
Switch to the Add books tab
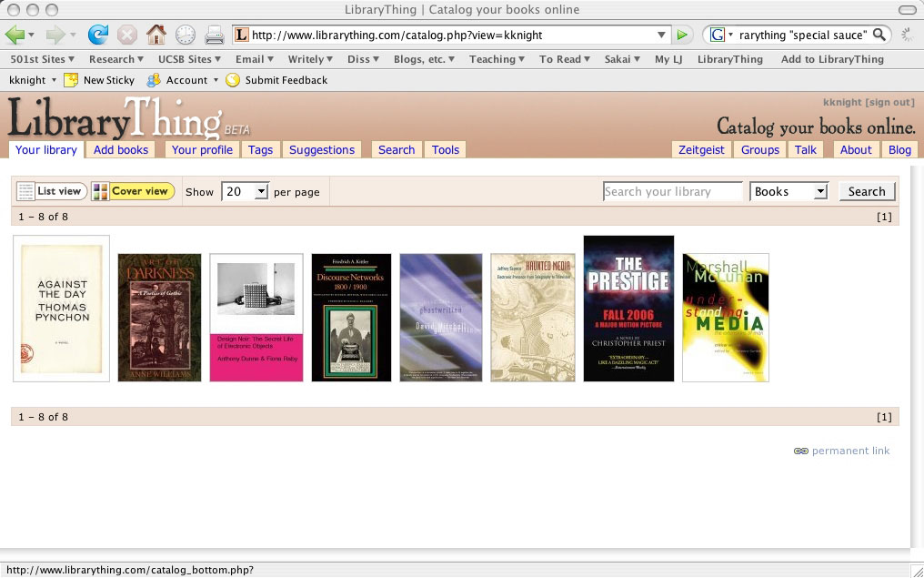tap(121, 150)
